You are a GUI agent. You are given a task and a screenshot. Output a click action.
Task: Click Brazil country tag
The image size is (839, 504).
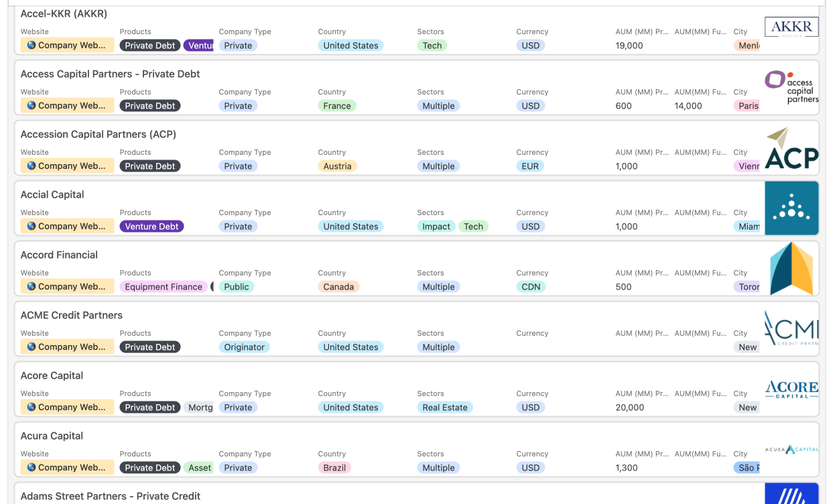pos(335,468)
